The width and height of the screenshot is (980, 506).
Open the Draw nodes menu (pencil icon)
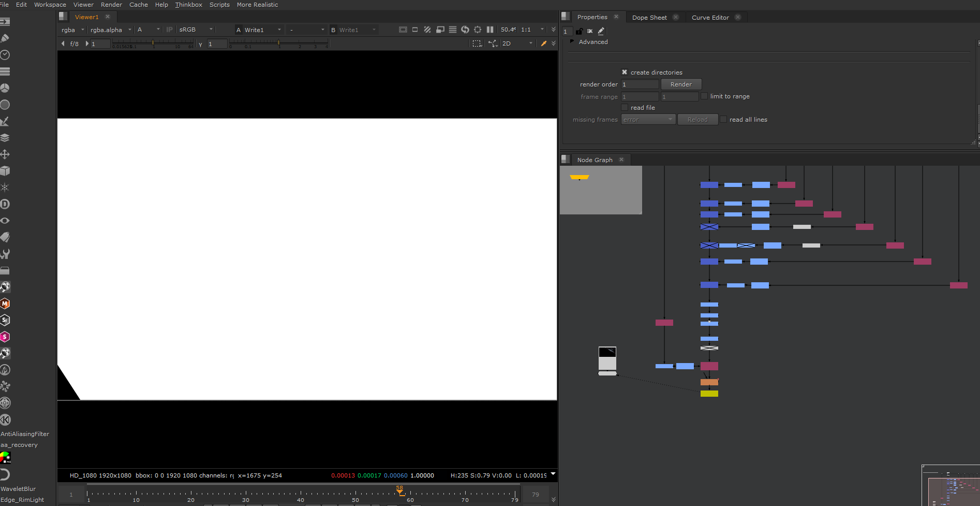click(x=5, y=38)
